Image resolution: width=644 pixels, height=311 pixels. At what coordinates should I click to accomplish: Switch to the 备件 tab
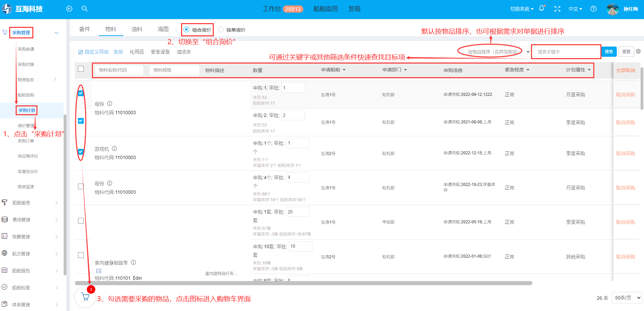tap(85, 29)
